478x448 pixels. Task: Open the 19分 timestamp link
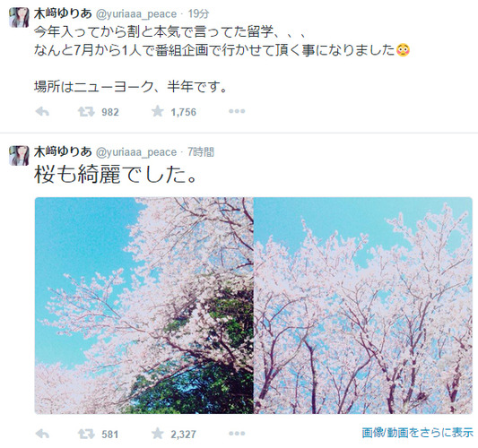coord(198,13)
